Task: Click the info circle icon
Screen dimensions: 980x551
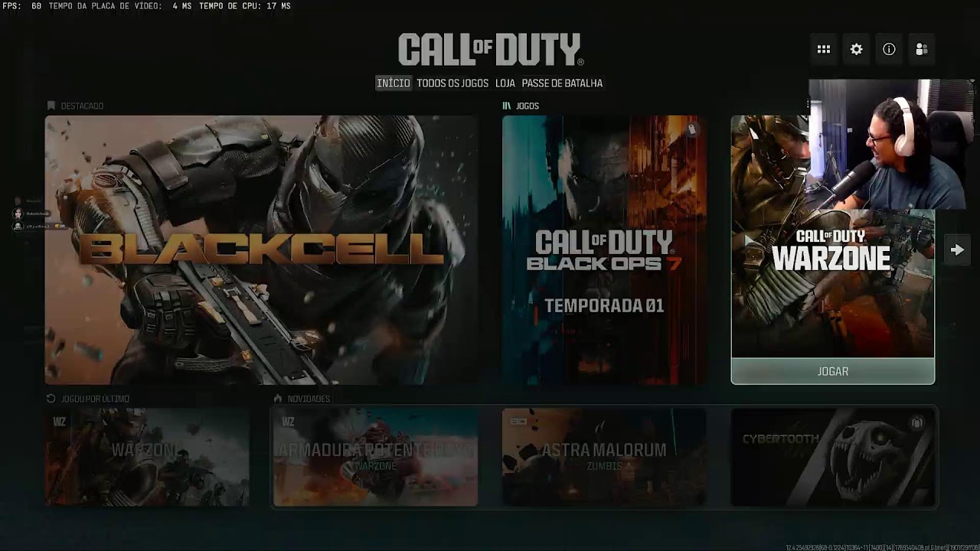Action: pos(889,49)
